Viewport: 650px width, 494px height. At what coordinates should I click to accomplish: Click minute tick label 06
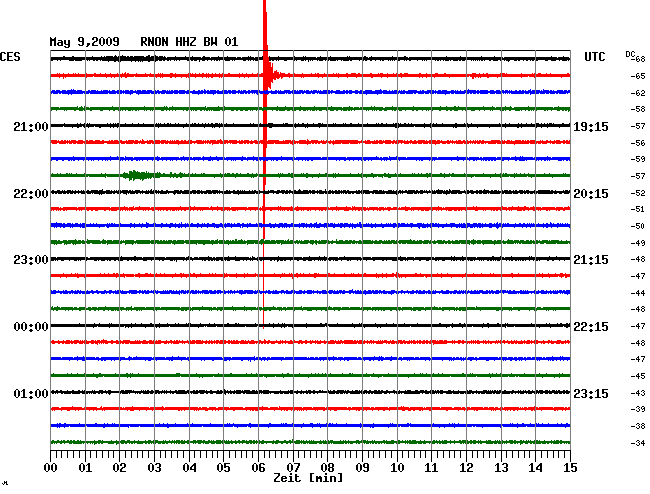click(258, 468)
